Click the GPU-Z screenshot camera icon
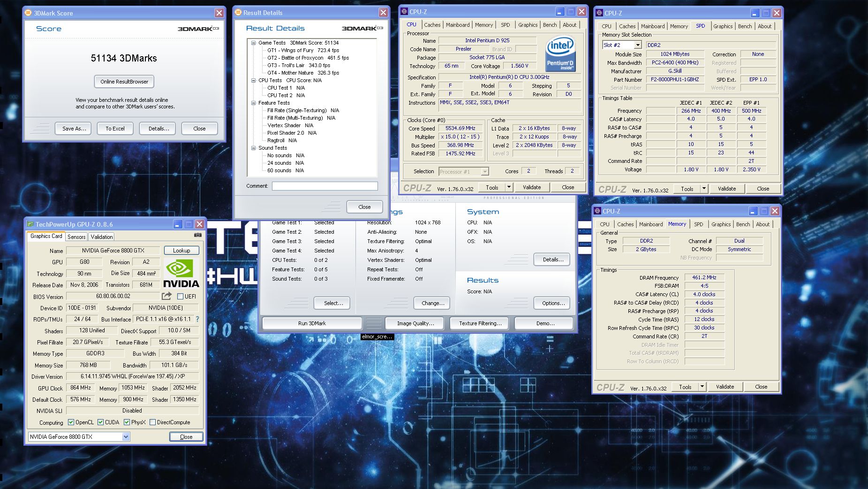This screenshot has height=489, width=868. [198, 235]
